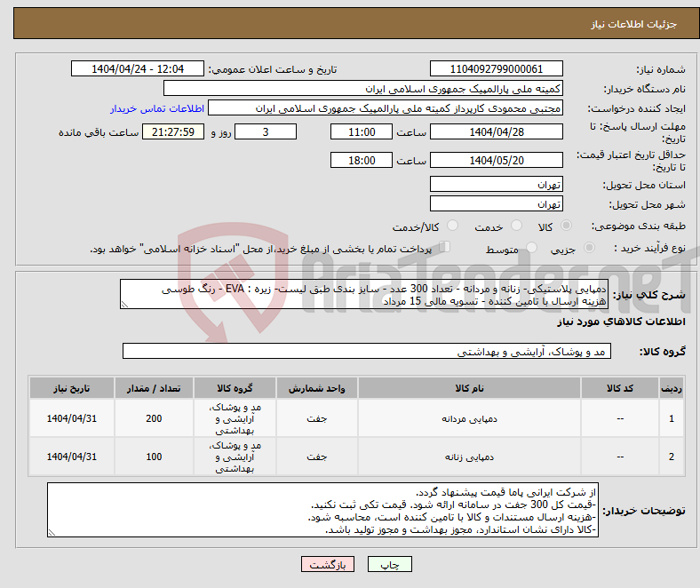Click the resize grip of buyer notes area
This screenshot has width=700, height=588.
point(52,533)
